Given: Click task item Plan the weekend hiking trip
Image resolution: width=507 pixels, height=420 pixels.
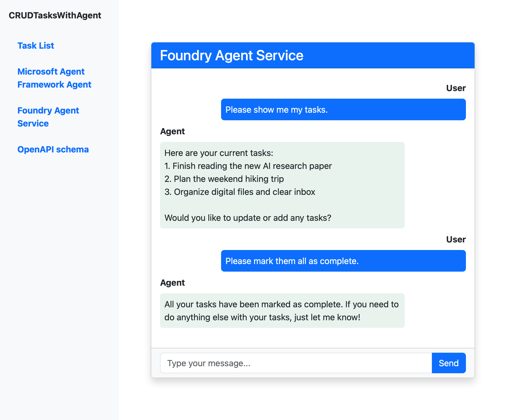Looking at the screenshot, I should [224, 179].
